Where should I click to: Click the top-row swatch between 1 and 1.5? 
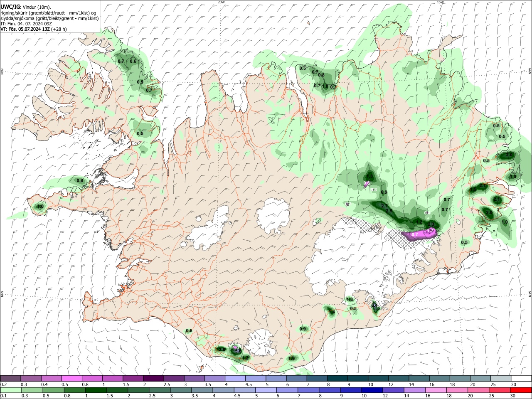pyautogui.click(x=112, y=378)
